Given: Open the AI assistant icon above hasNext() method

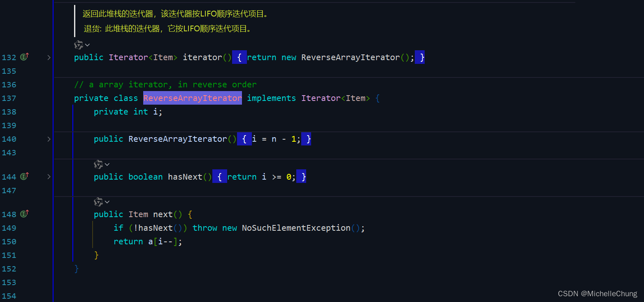Looking at the screenshot, I should point(98,164).
